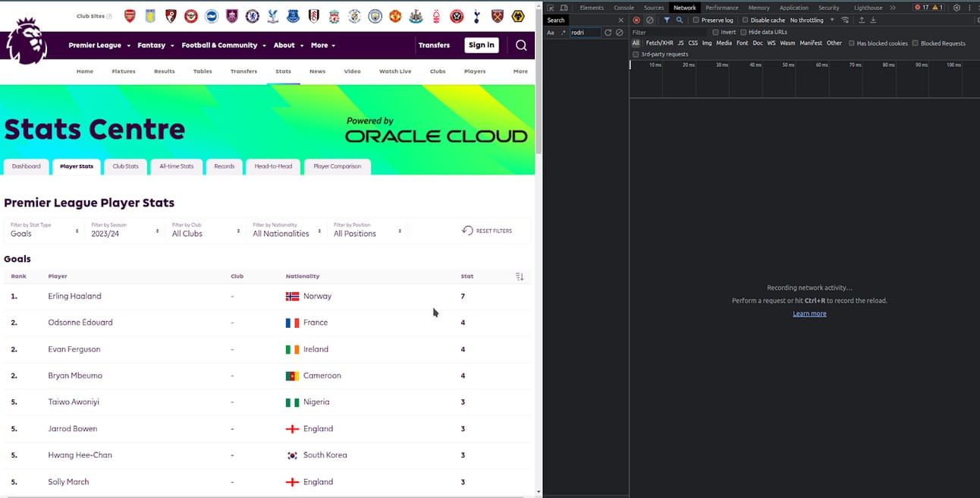Click the Fixtures nav link
The image size is (980, 498).
(124, 71)
